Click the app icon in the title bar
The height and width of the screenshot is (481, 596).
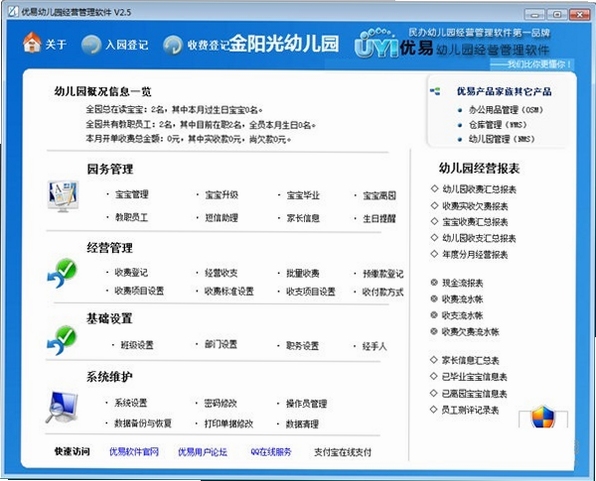pyautogui.click(x=13, y=12)
